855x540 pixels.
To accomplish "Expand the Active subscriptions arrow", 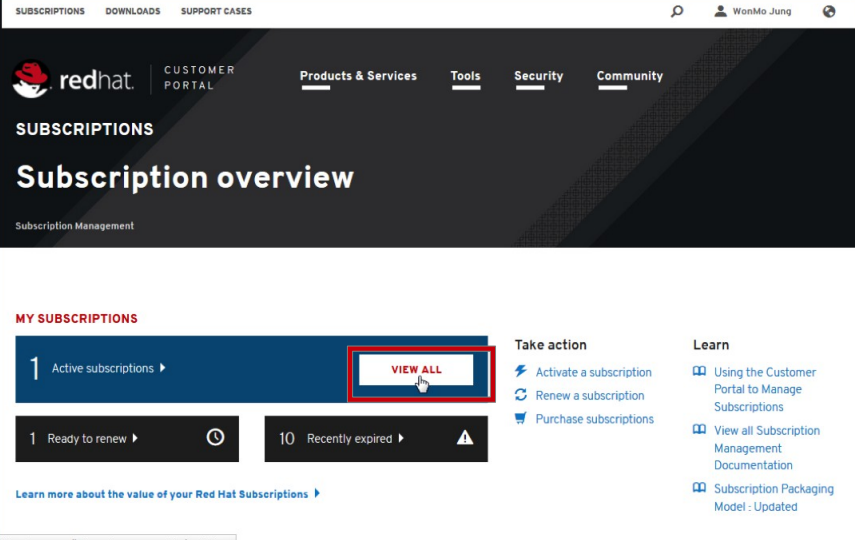I will click(162, 368).
